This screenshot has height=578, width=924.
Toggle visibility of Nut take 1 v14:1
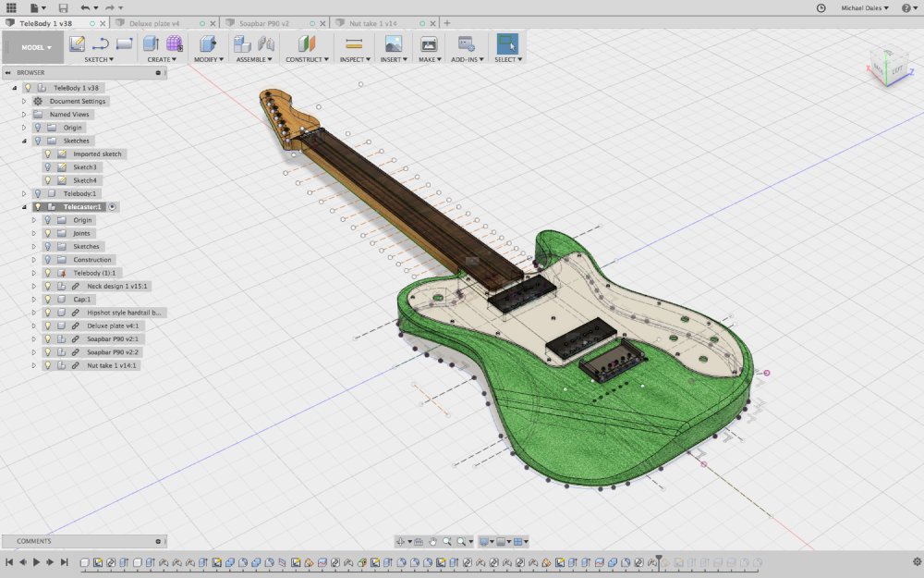48,365
